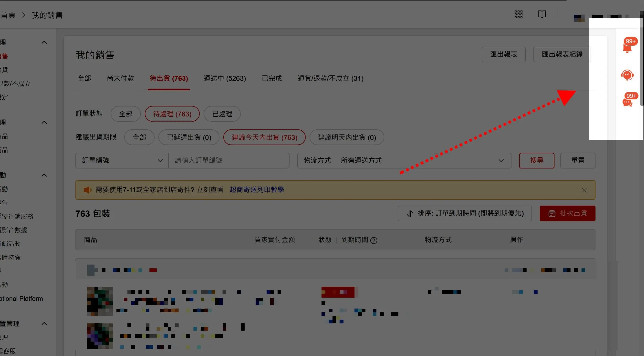Click the red 批次出貨 button

point(567,213)
